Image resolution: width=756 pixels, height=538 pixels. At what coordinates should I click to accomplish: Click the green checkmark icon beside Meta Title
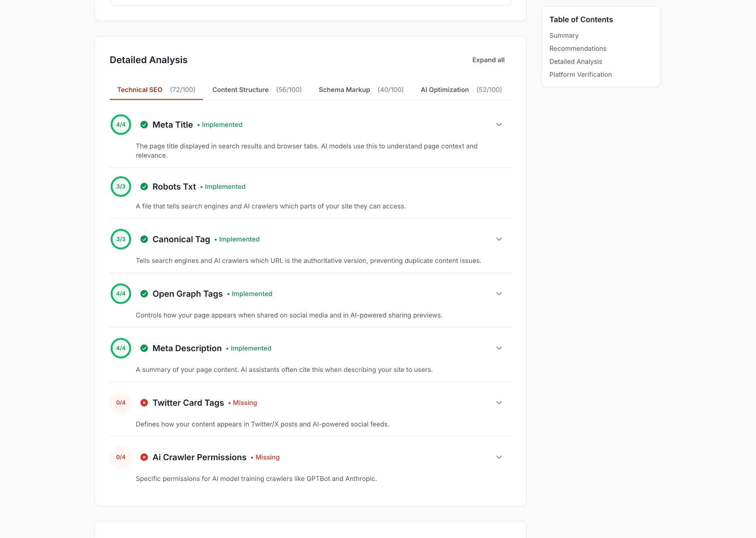[x=144, y=125]
